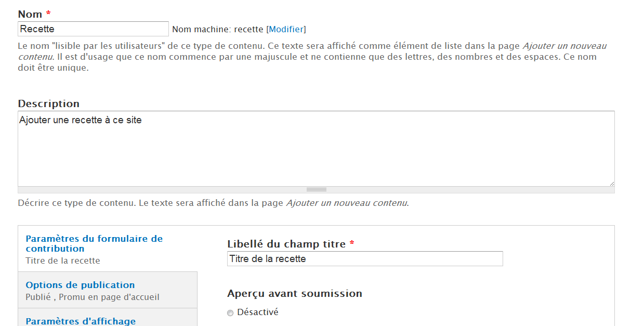
Task: Select the Désactivé radio button
Action: click(230, 313)
